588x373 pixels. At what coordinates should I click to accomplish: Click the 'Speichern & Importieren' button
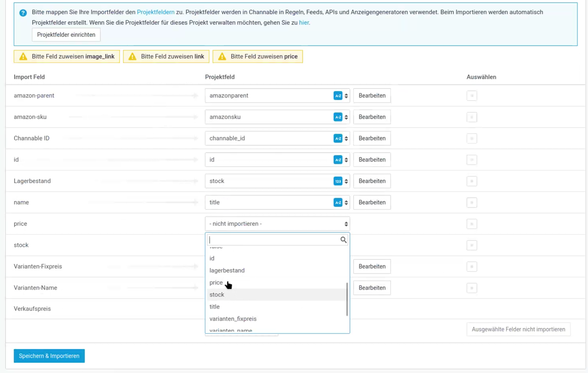tap(49, 356)
